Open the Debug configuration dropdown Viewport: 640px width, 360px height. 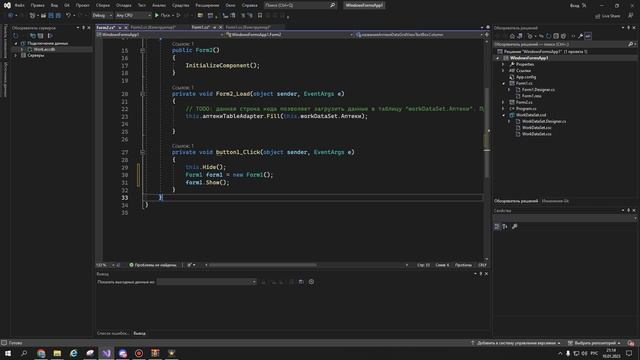(x=102, y=16)
